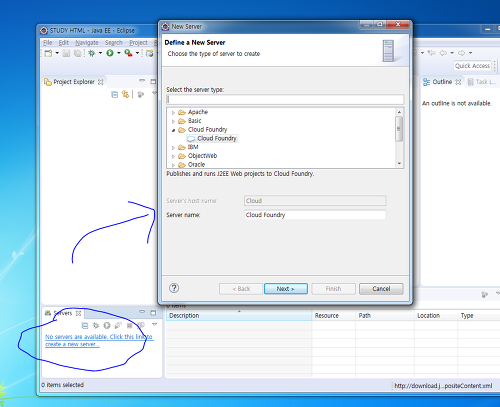The height and width of the screenshot is (407, 500).
Task: Click the help question mark icon
Action: click(x=174, y=288)
